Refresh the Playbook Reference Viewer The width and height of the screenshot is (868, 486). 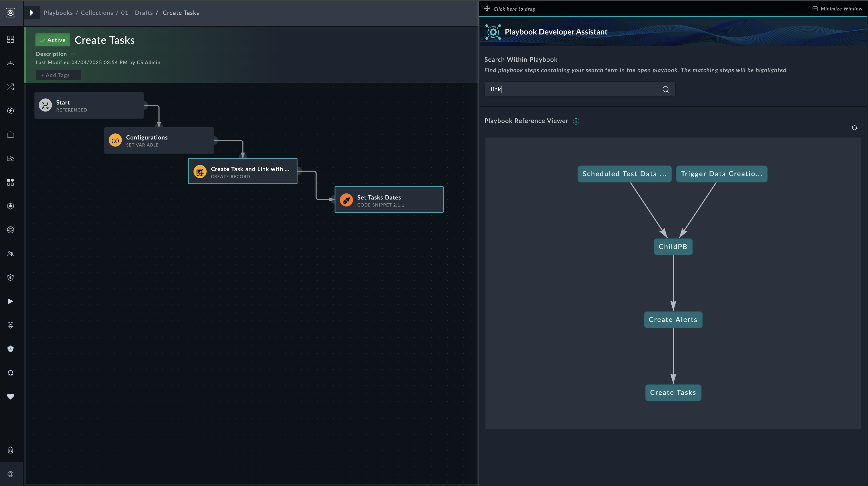pos(854,128)
